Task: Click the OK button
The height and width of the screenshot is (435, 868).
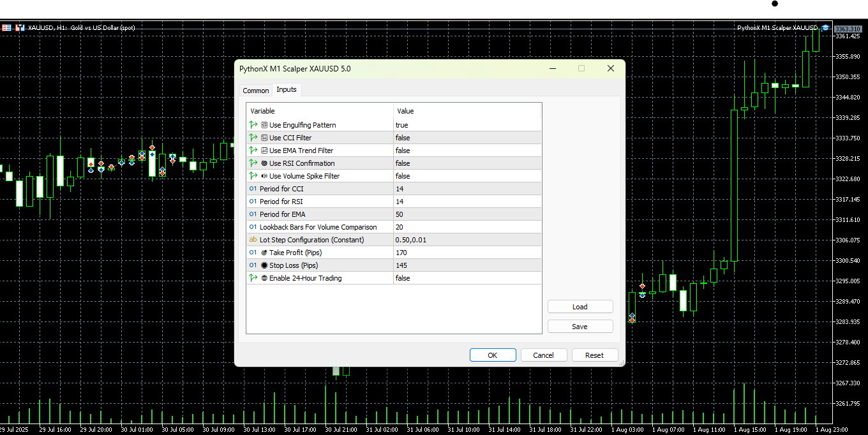Action: pos(493,355)
